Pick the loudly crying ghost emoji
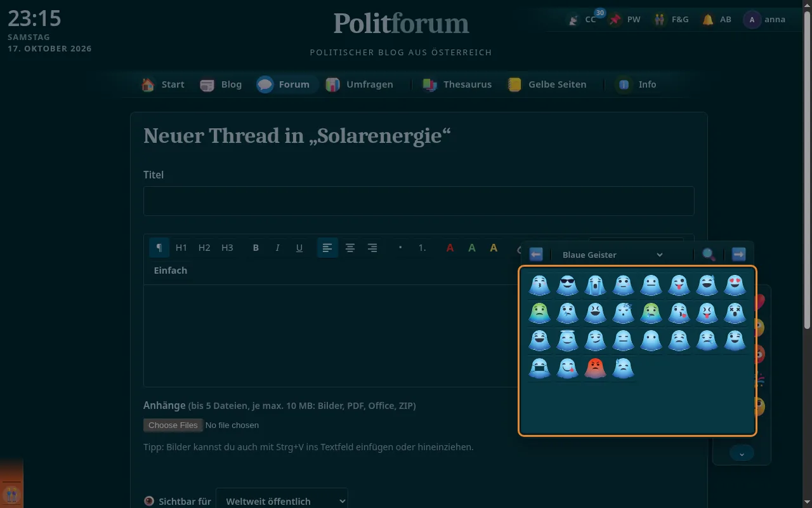Image resolution: width=812 pixels, height=508 pixels. (x=595, y=285)
